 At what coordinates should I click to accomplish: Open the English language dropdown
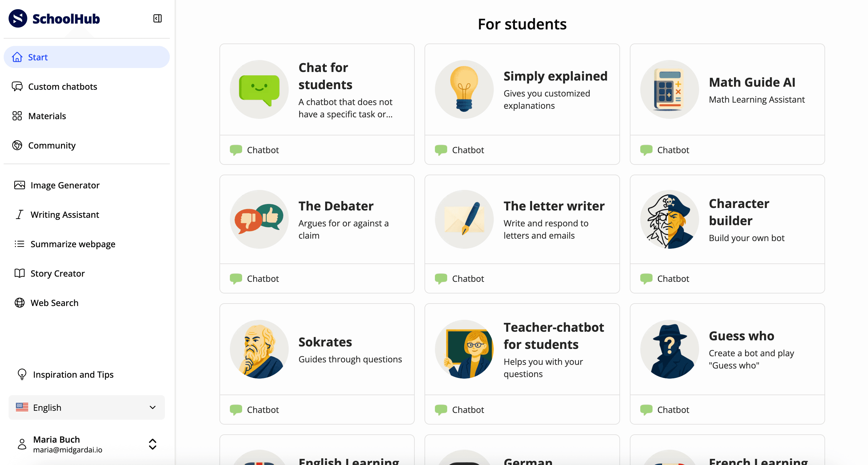pos(86,407)
